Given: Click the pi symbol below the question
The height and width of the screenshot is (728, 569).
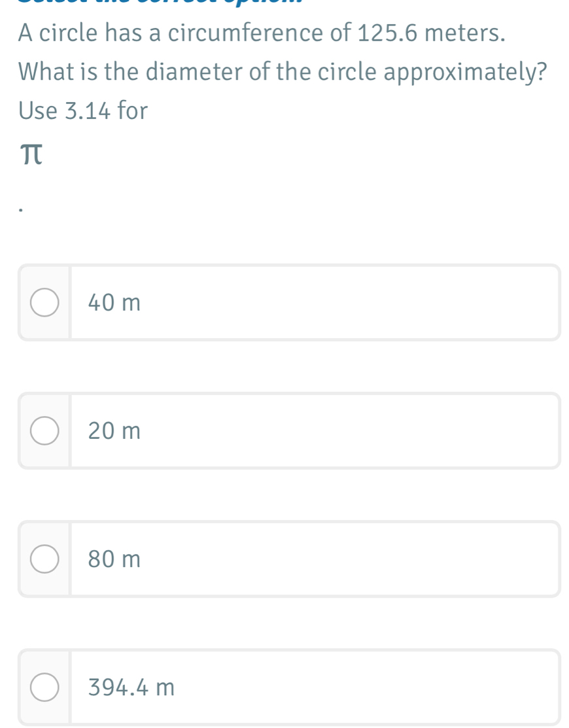Looking at the screenshot, I should [x=31, y=155].
